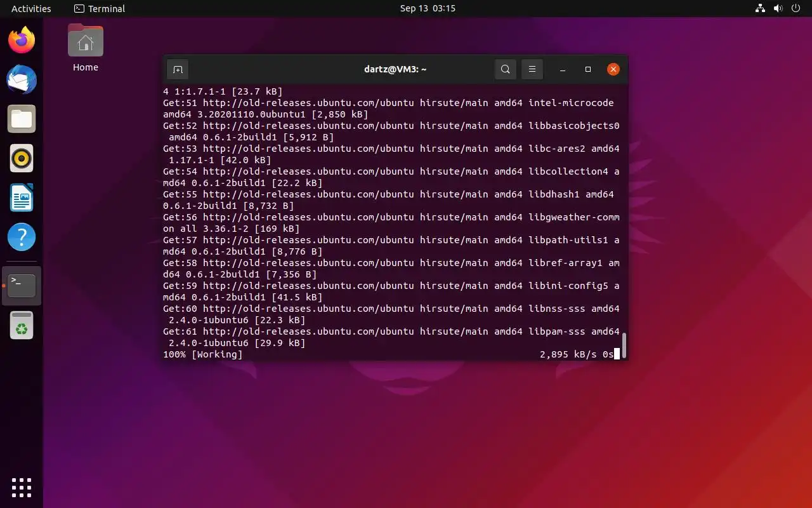Maximize the terminal window
812x508 pixels.
pyautogui.click(x=588, y=69)
